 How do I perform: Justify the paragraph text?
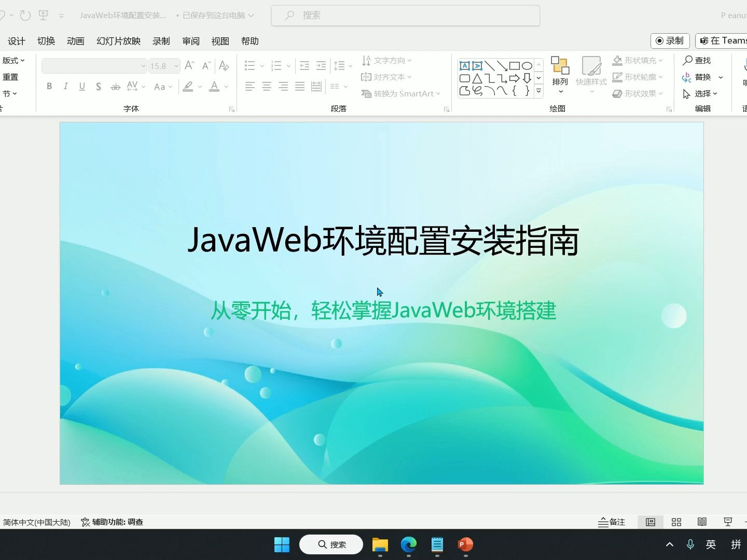pos(300,87)
